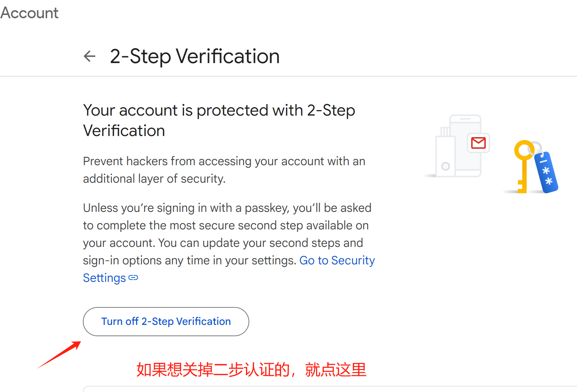577x392 pixels.
Task: Click the blue Settings word of the link
Action: (x=104, y=278)
